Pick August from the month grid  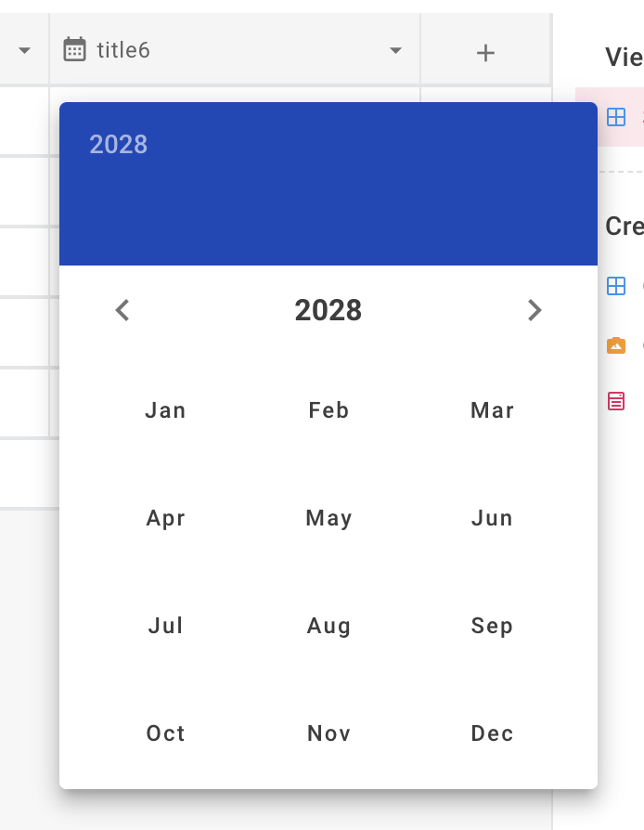tap(328, 625)
